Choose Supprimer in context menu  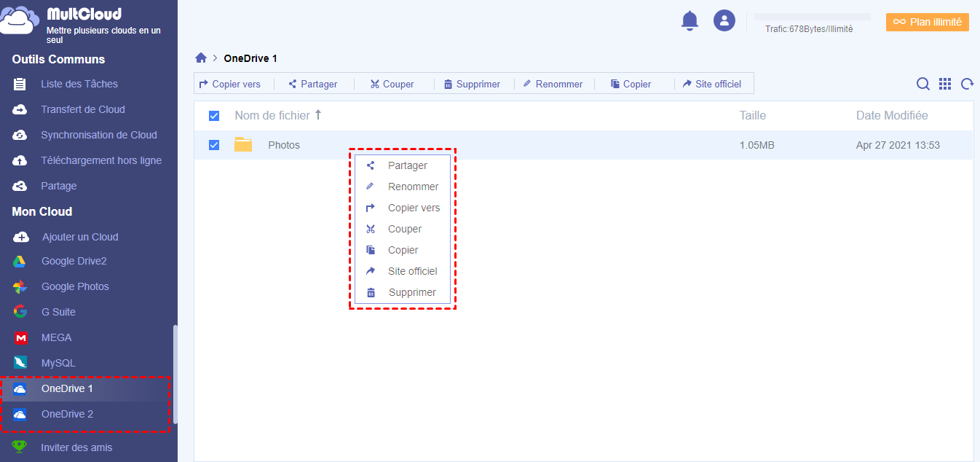403,292
